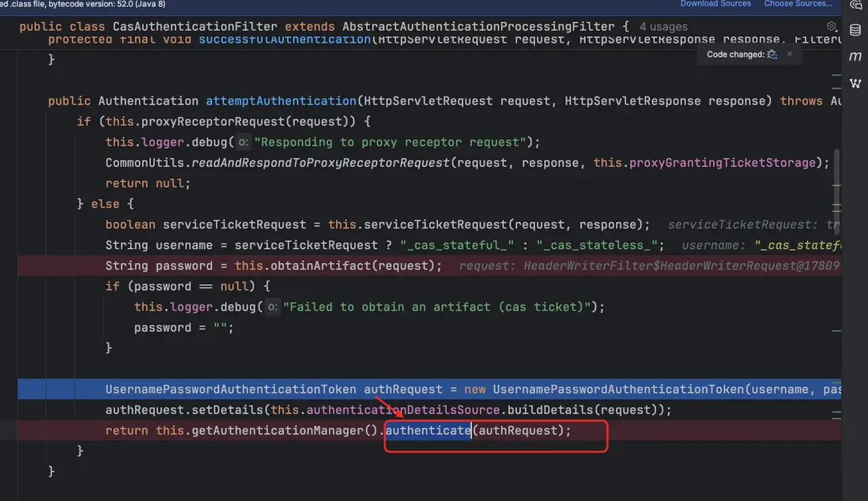Open the W graph tool window icon
868x501 pixels.
(855, 83)
